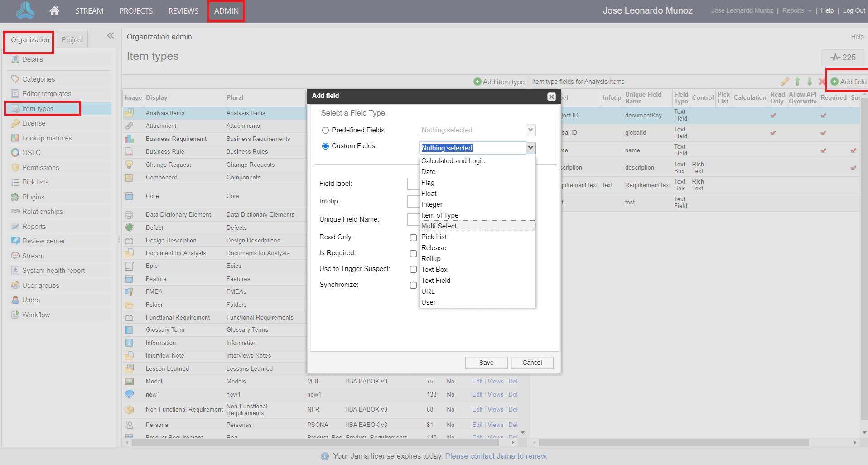Click the Home icon in the top bar
Viewport: 868px width, 465px height.
[54, 10]
